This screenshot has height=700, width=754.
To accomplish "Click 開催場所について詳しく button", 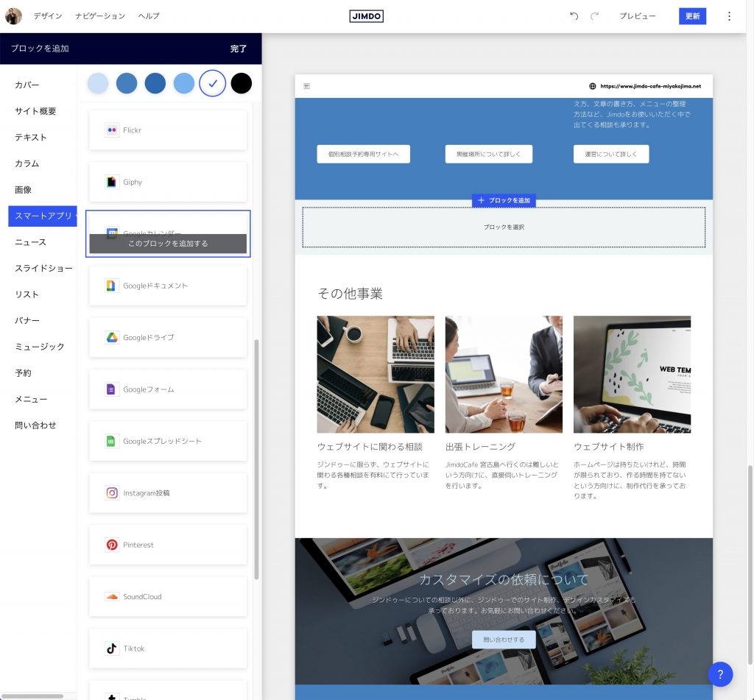I will click(489, 154).
